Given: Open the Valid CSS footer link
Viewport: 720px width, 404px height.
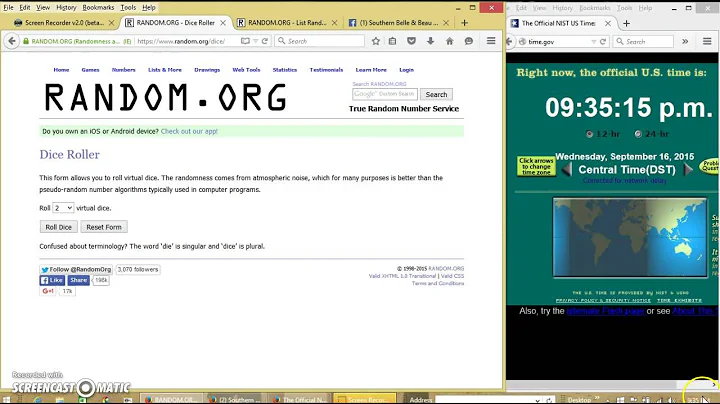Looking at the screenshot, I should pos(452,276).
